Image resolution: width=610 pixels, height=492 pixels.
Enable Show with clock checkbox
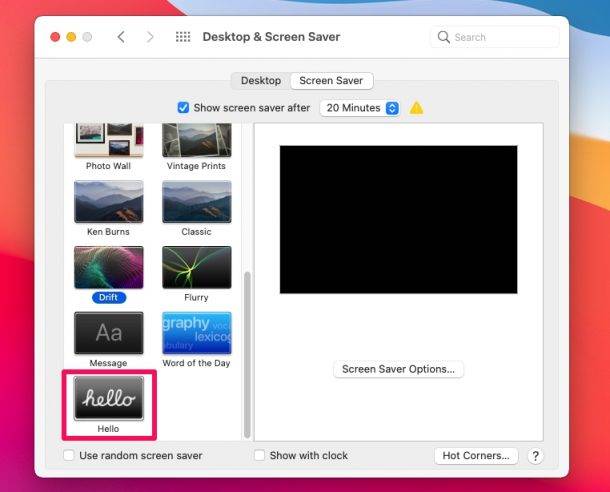(x=259, y=455)
